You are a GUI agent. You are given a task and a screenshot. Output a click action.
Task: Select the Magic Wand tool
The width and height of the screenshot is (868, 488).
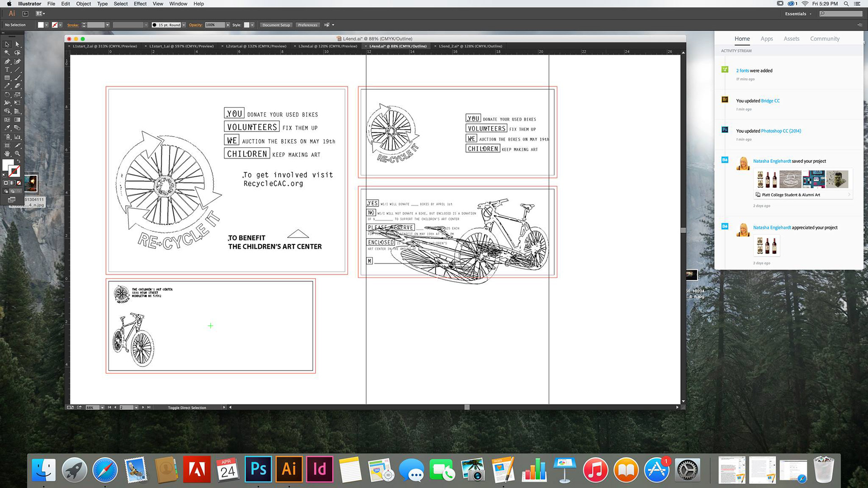7,53
